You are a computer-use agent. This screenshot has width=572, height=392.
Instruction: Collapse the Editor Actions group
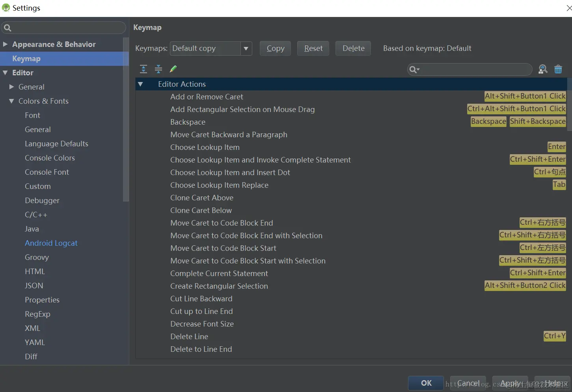coord(140,84)
